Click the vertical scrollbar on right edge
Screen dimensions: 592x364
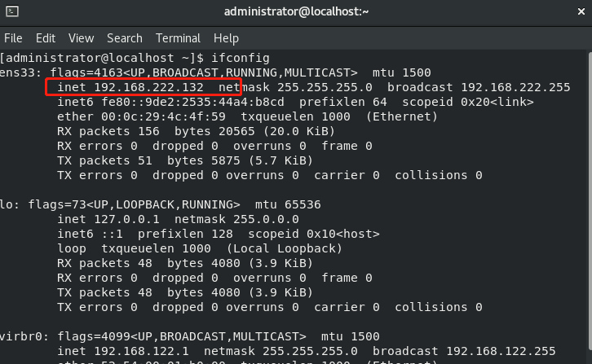pyautogui.click(x=590, y=202)
